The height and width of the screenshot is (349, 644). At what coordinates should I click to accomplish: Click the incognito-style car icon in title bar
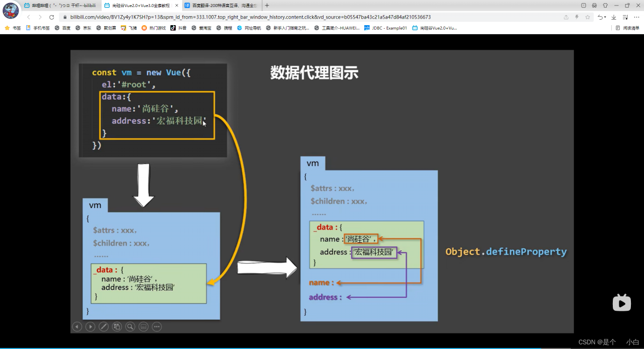coord(594,5)
